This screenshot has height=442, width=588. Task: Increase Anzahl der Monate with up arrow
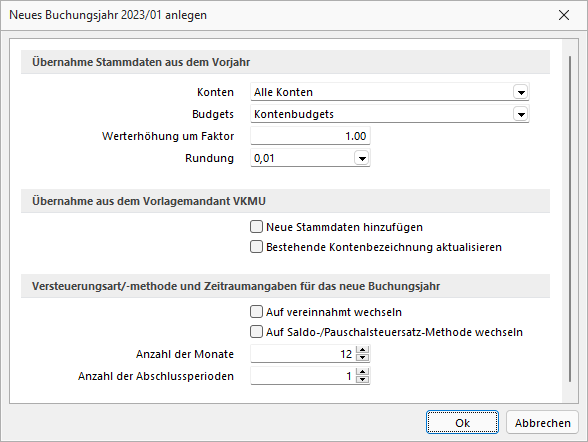[x=362, y=350]
